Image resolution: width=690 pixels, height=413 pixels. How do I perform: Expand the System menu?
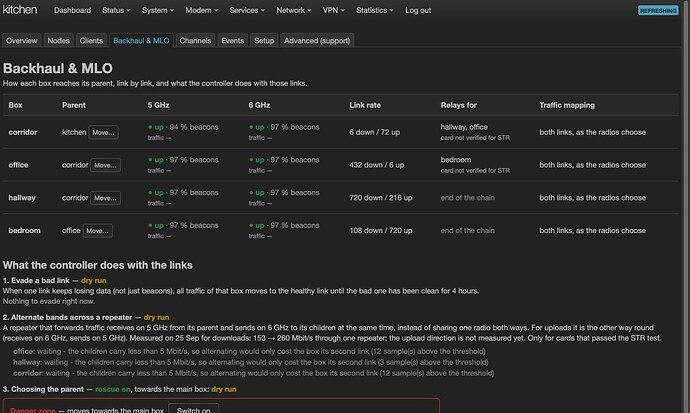pyautogui.click(x=158, y=10)
